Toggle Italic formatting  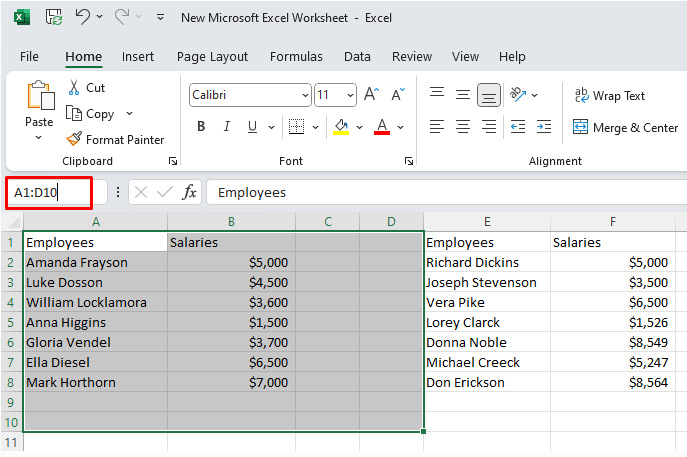click(x=226, y=127)
